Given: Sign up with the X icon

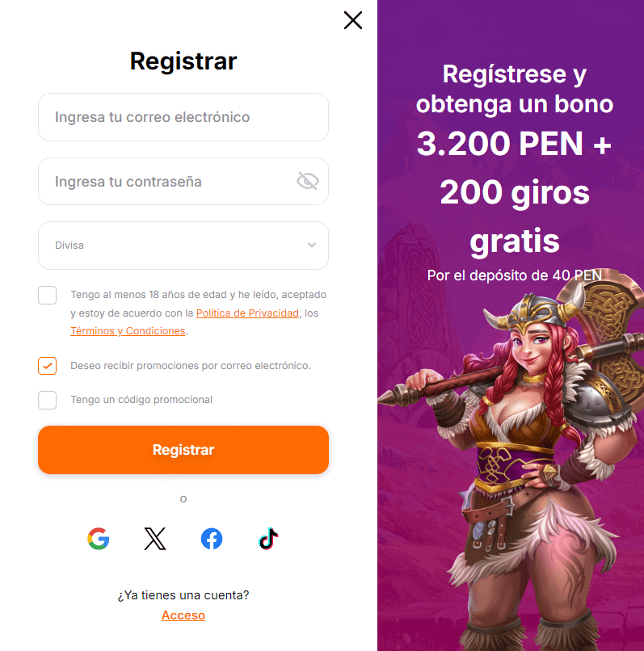Looking at the screenshot, I should (x=155, y=539).
